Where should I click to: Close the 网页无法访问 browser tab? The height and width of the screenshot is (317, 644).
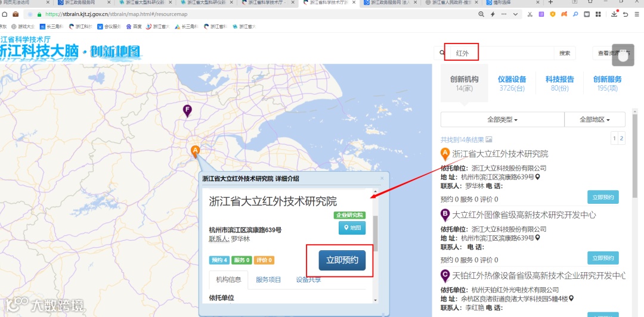(x=48, y=2)
